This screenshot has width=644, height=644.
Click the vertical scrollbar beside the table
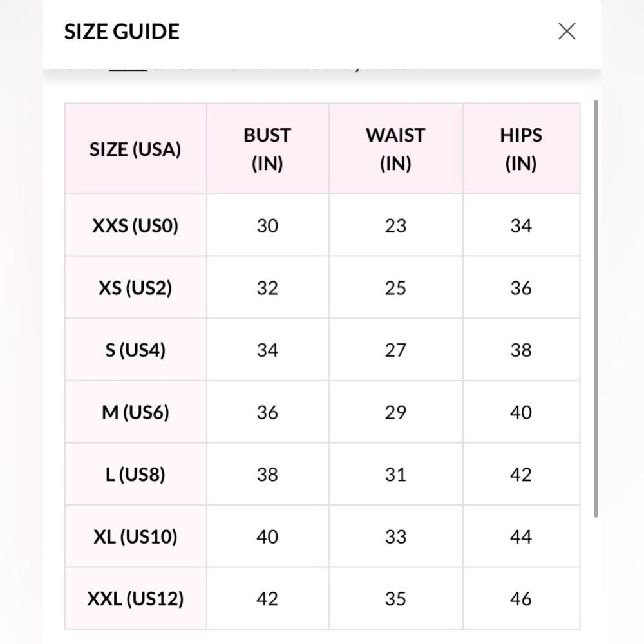[x=596, y=309]
